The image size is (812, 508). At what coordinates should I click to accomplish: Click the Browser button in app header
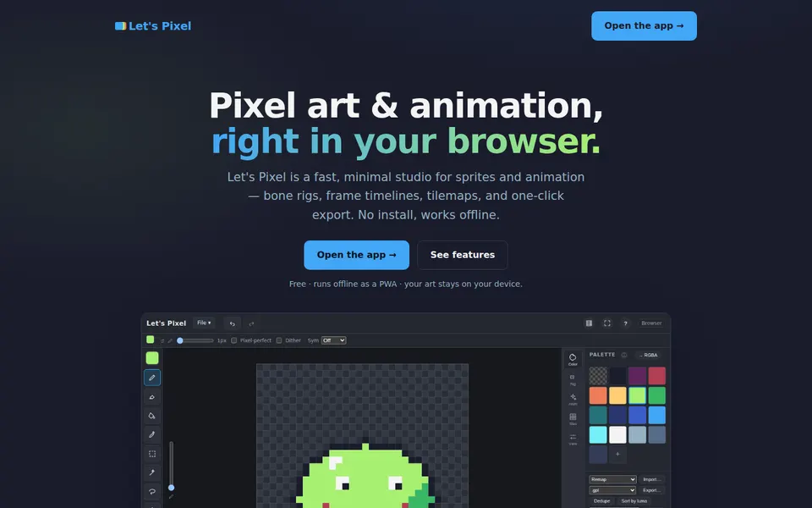(x=651, y=323)
